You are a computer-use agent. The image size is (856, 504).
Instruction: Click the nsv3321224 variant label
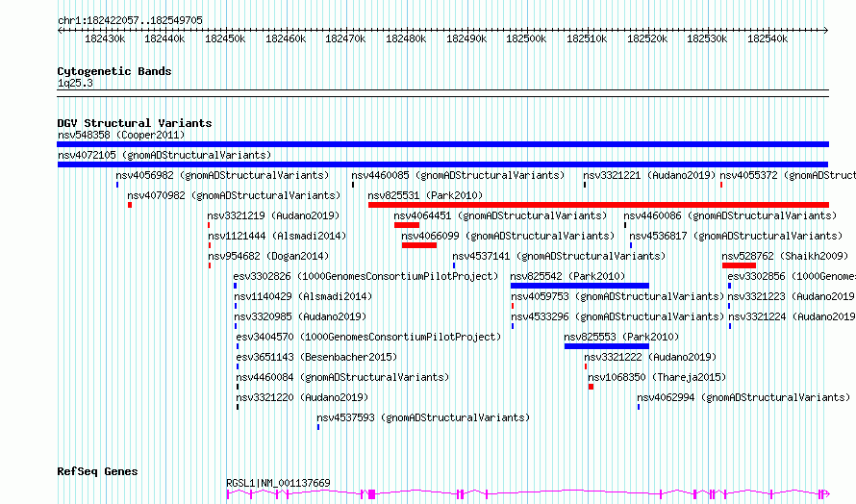click(793, 316)
